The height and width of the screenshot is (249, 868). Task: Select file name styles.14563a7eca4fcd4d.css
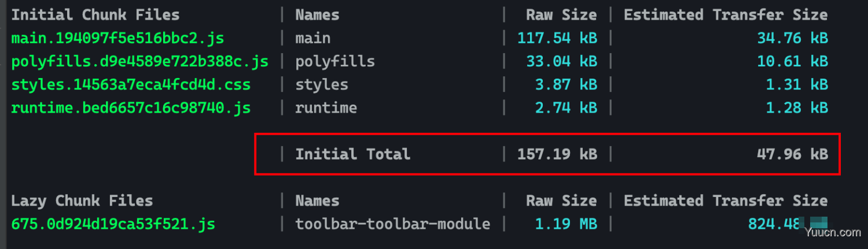131,85
